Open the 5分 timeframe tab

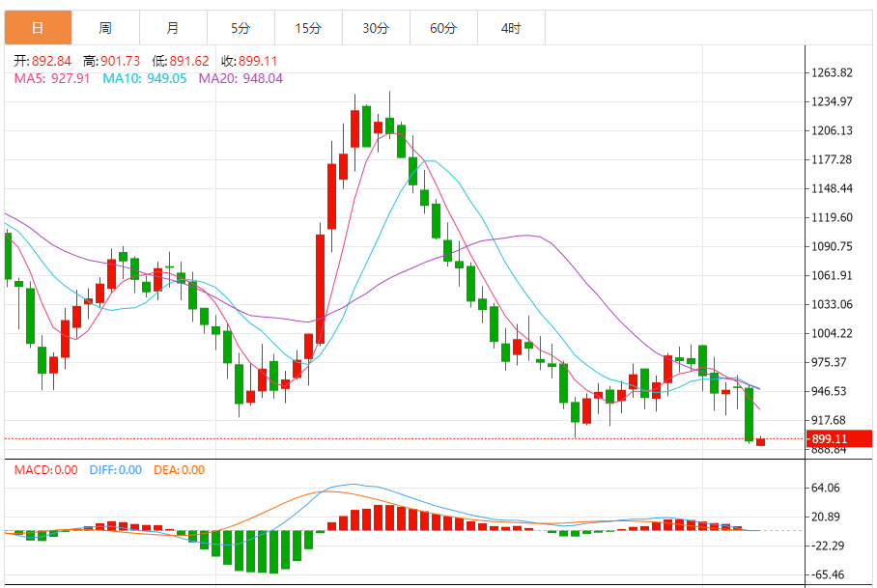[x=241, y=28]
